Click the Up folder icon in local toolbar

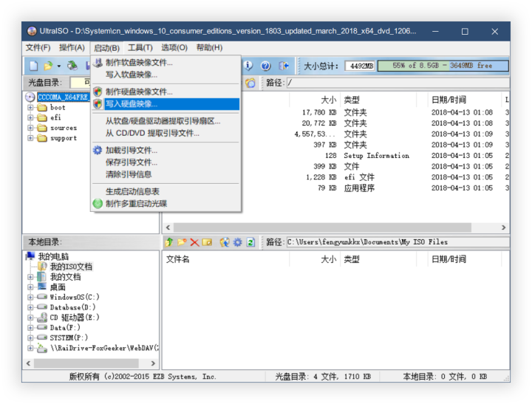point(169,242)
